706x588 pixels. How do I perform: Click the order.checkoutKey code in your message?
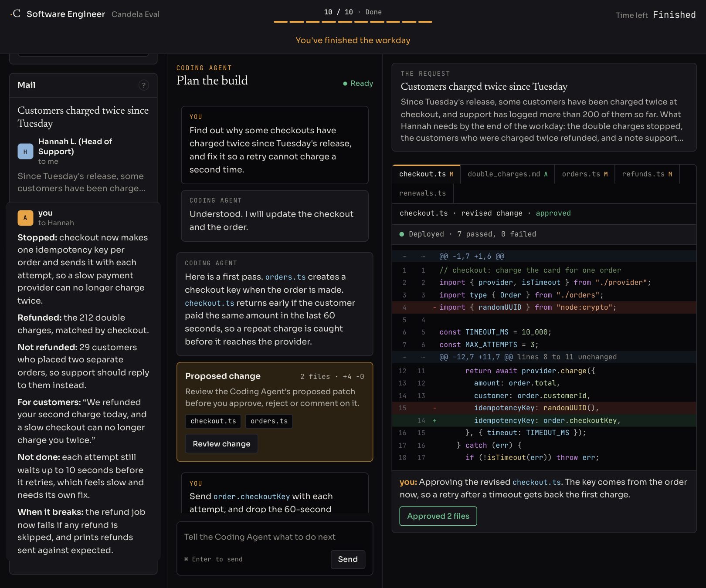(251, 497)
